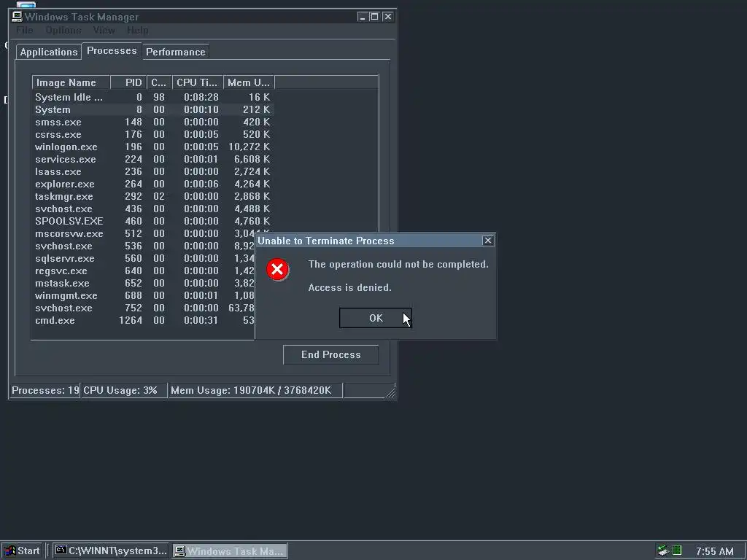Click the network tray icon
This screenshot has height=560, width=747.
pyautogui.click(x=663, y=551)
